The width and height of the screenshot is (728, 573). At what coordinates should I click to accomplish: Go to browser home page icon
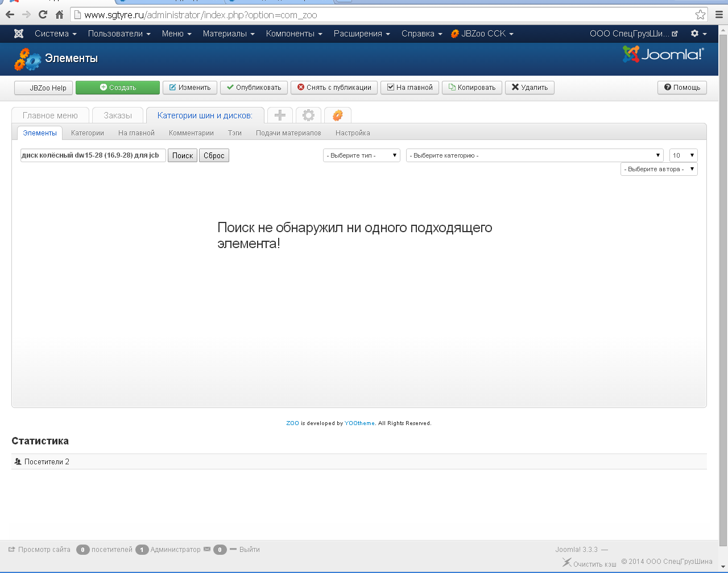(59, 15)
